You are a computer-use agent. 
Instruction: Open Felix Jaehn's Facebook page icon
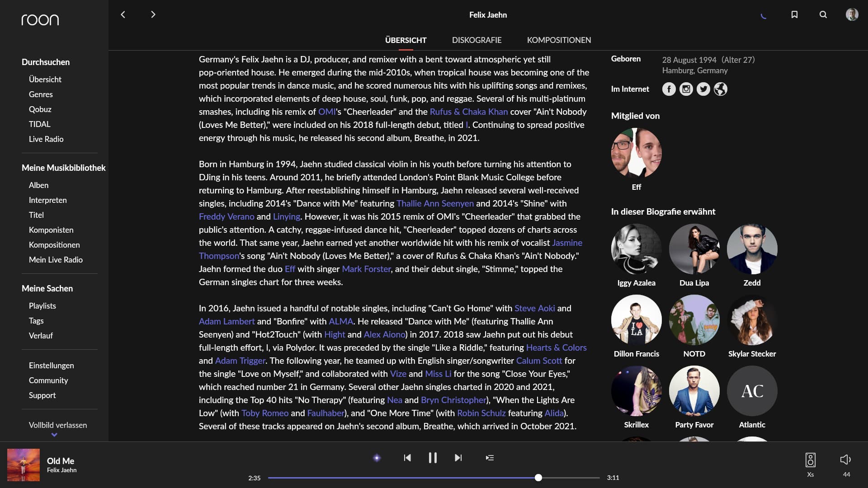coord(669,89)
